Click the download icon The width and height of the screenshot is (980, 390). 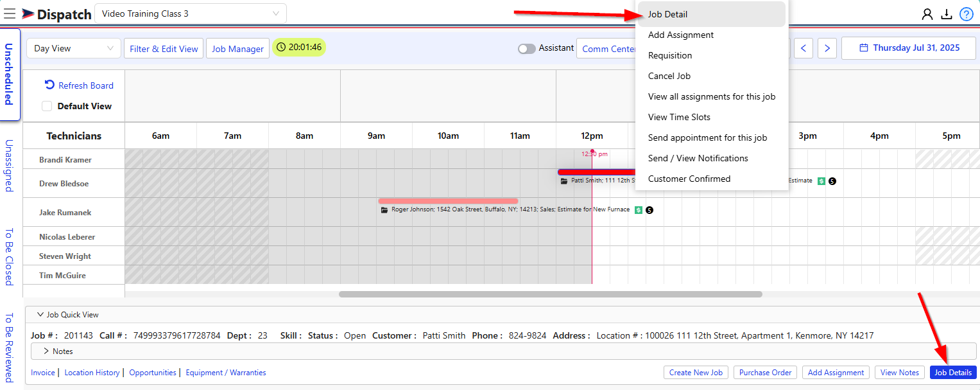tap(946, 14)
